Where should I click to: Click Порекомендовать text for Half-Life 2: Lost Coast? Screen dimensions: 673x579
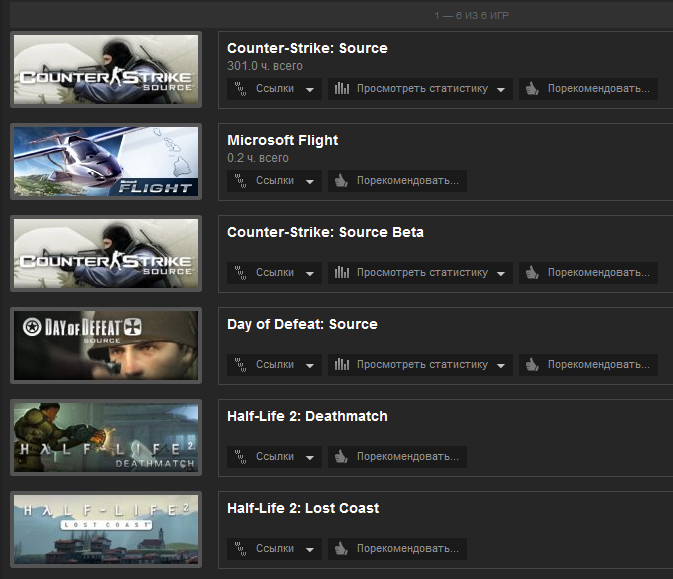408,548
